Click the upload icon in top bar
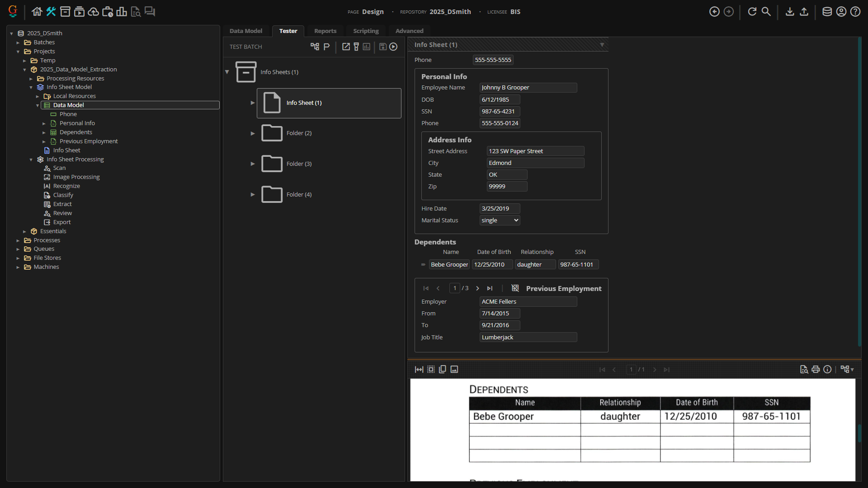This screenshot has width=868, height=488. [804, 12]
